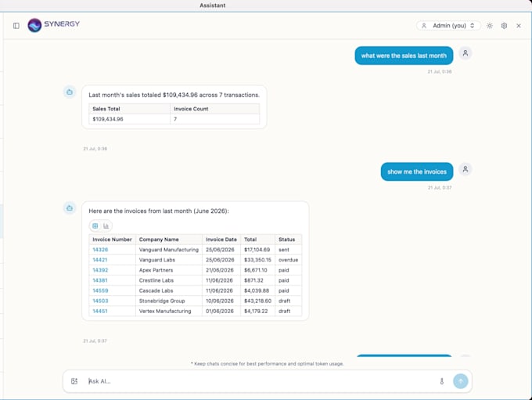The width and height of the screenshot is (532, 400).
Task: Click the send message arrow button
Action: click(x=460, y=381)
